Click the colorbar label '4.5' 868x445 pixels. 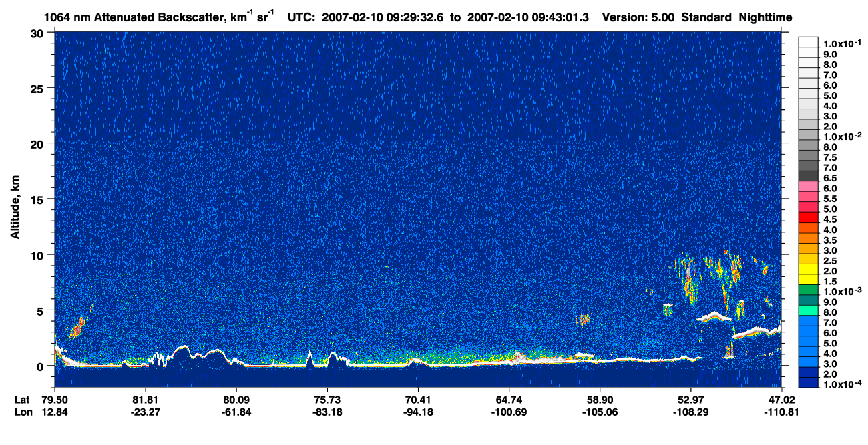point(831,219)
